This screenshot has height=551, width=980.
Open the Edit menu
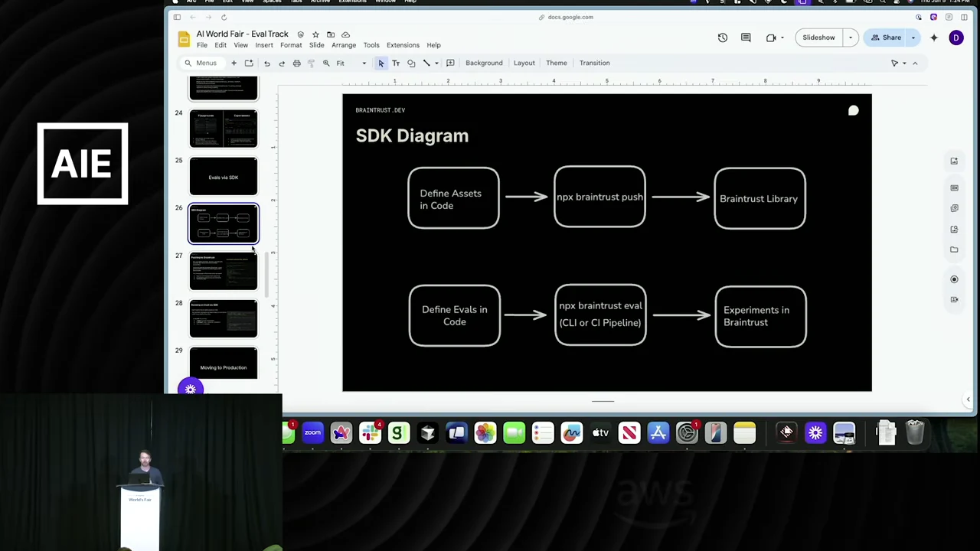tap(220, 45)
